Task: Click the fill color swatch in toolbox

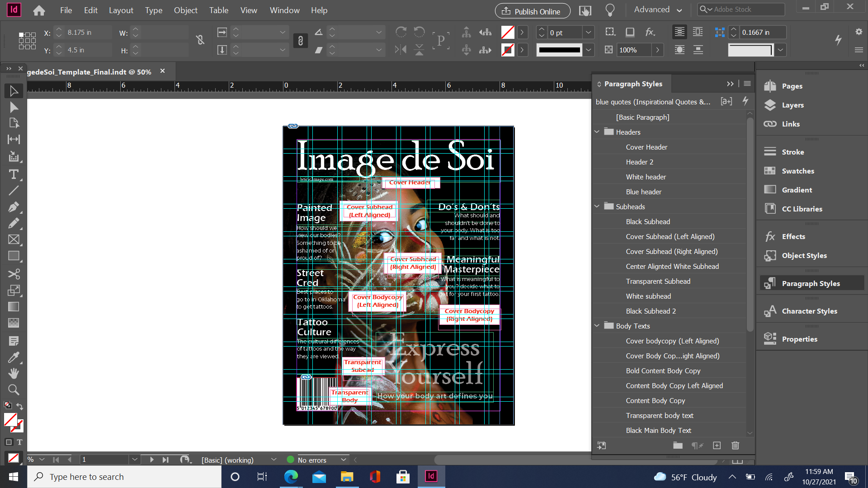Action: tap(10, 420)
